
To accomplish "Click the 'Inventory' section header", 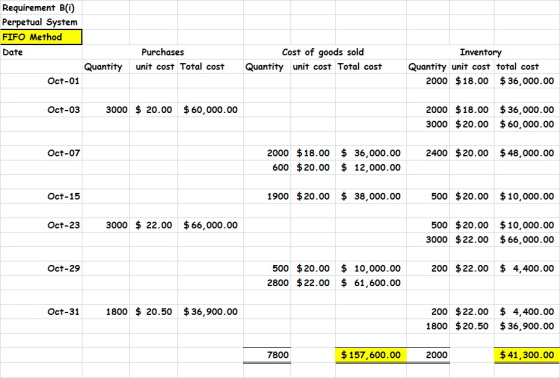I will pyautogui.click(x=481, y=52).
